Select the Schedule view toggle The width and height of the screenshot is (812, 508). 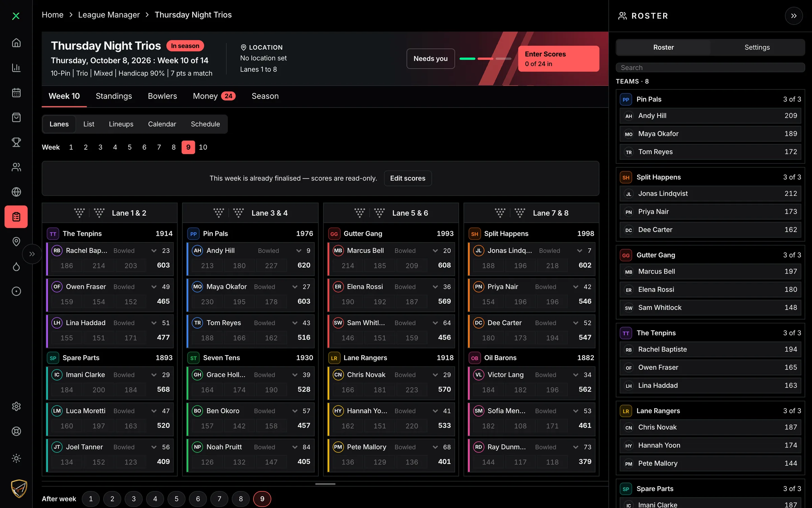[x=205, y=124]
